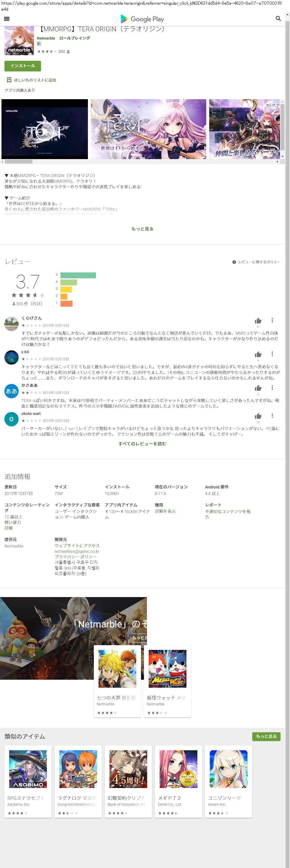Open the hamburger menu
The image size is (290, 868).
click(x=7, y=19)
